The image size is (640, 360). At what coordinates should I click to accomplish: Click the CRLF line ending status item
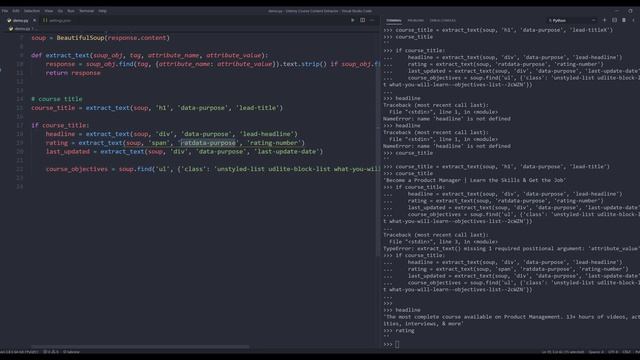(x=627, y=352)
